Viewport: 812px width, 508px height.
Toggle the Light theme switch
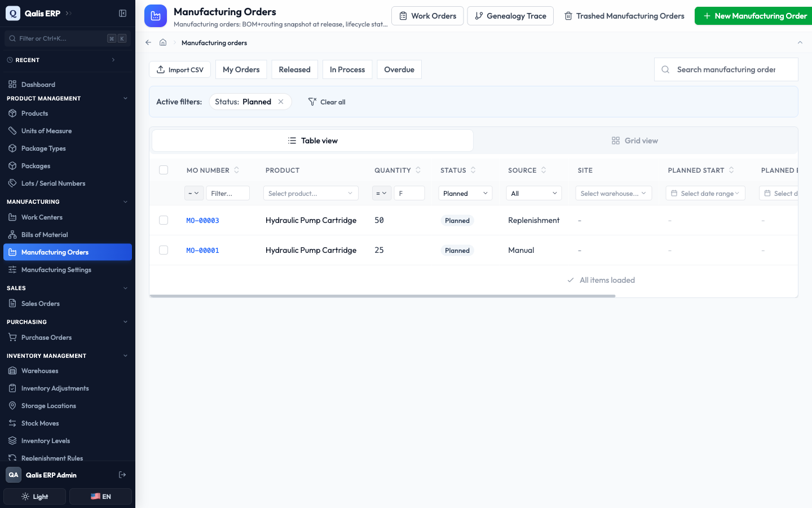pyautogui.click(x=36, y=497)
